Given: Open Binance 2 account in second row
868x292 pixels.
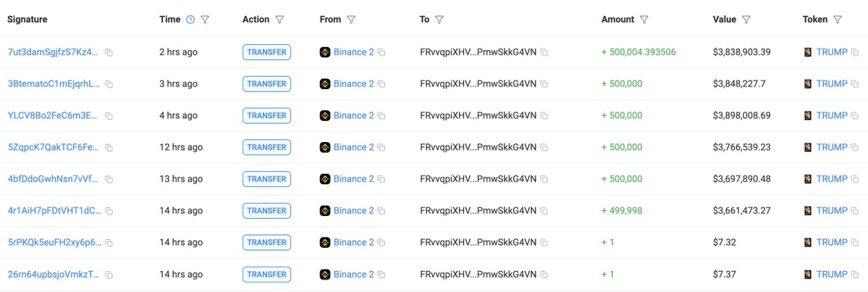Looking at the screenshot, I should coord(353,84).
